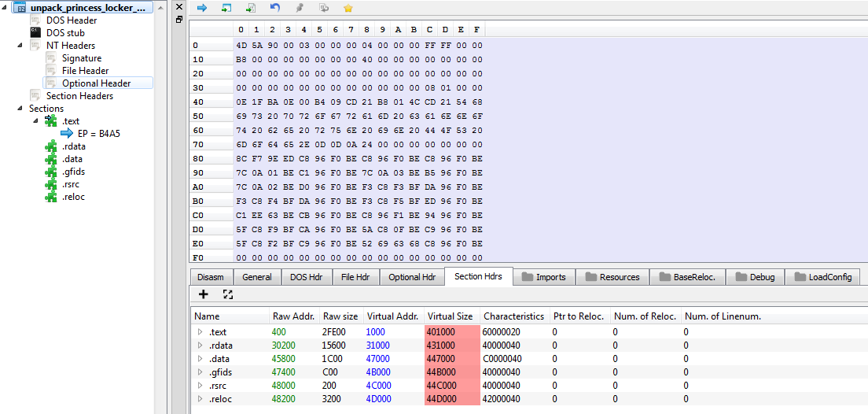Collapse the NT Headers tree node
The image size is (868, 414).
click(20, 46)
